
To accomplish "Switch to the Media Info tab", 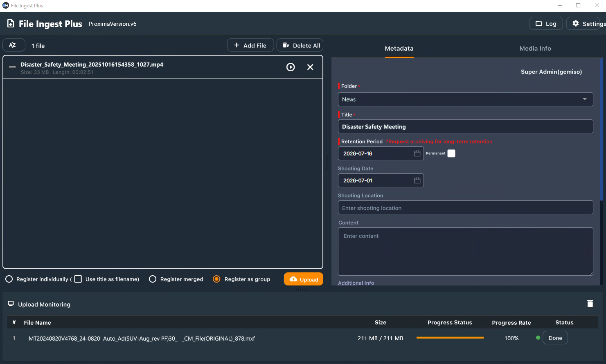I will pyautogui.click(x=535, y=48).
